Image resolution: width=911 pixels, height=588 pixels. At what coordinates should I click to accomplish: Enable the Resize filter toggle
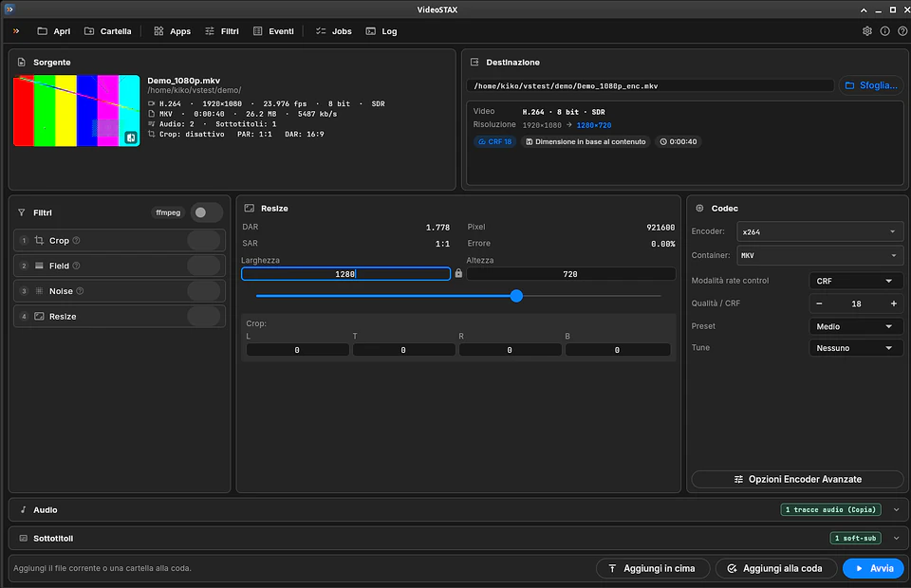coord(204,317)
